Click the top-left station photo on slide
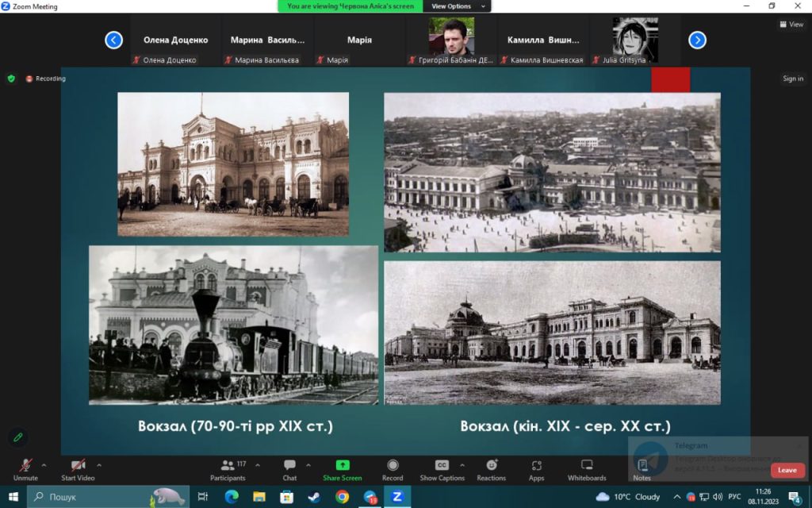 point(233,164)
